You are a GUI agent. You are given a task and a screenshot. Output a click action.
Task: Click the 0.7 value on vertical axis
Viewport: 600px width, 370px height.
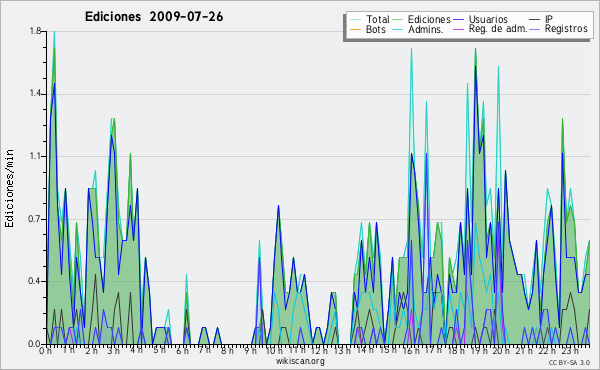[35, 219]
